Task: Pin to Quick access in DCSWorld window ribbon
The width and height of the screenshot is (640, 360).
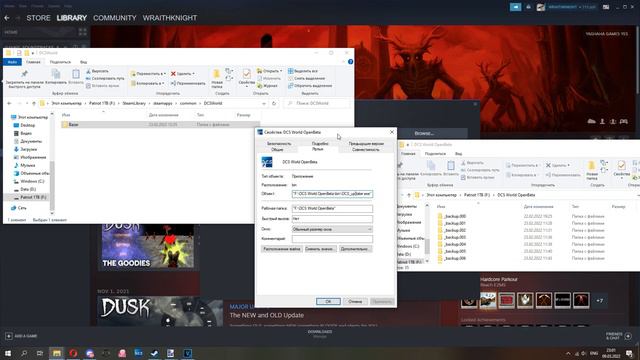Action: 24,78
